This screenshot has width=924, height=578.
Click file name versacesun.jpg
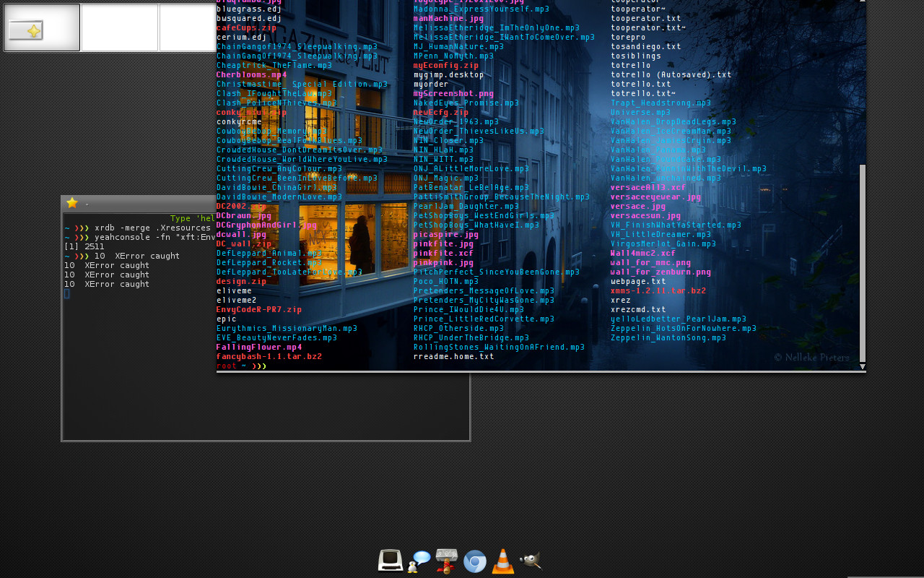645,215
